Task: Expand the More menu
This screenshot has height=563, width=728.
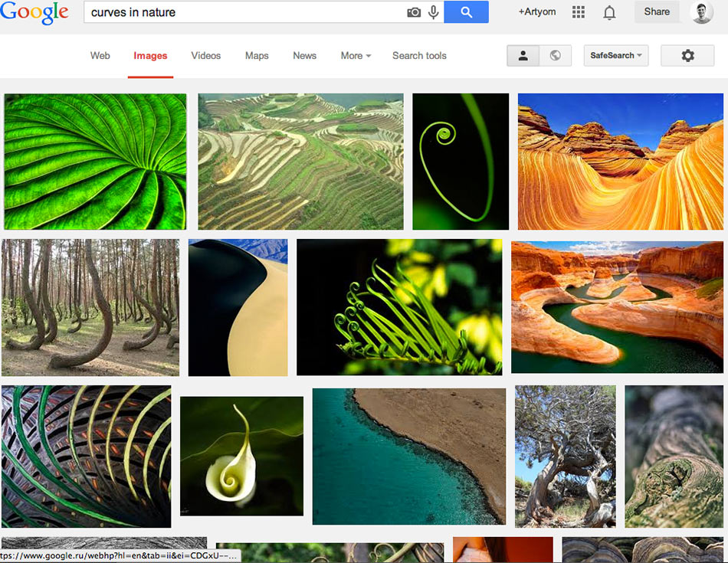Action: point(356,56)
